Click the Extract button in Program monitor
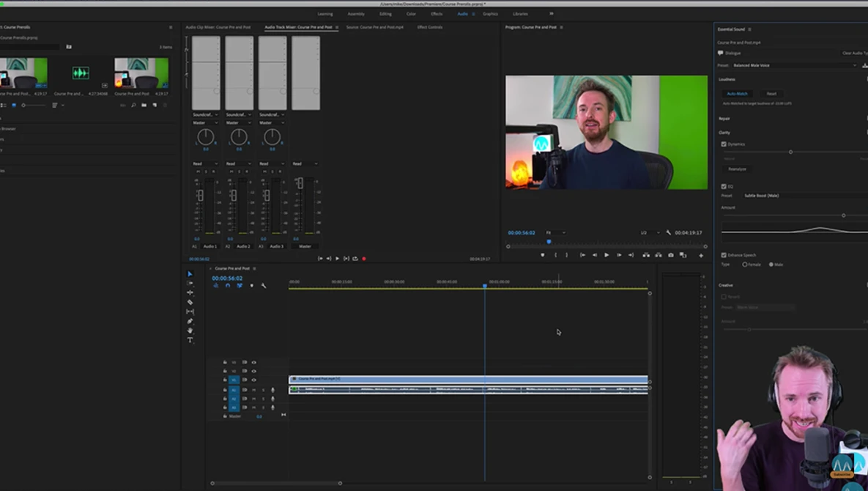This screenshot has height=491, width=868. click(x=659, y=255)
